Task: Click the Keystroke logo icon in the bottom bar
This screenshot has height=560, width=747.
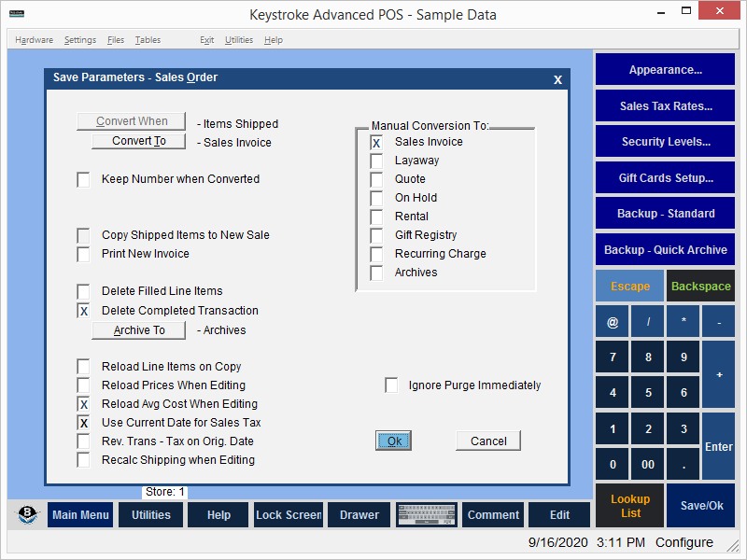Action: pos(29,515)
